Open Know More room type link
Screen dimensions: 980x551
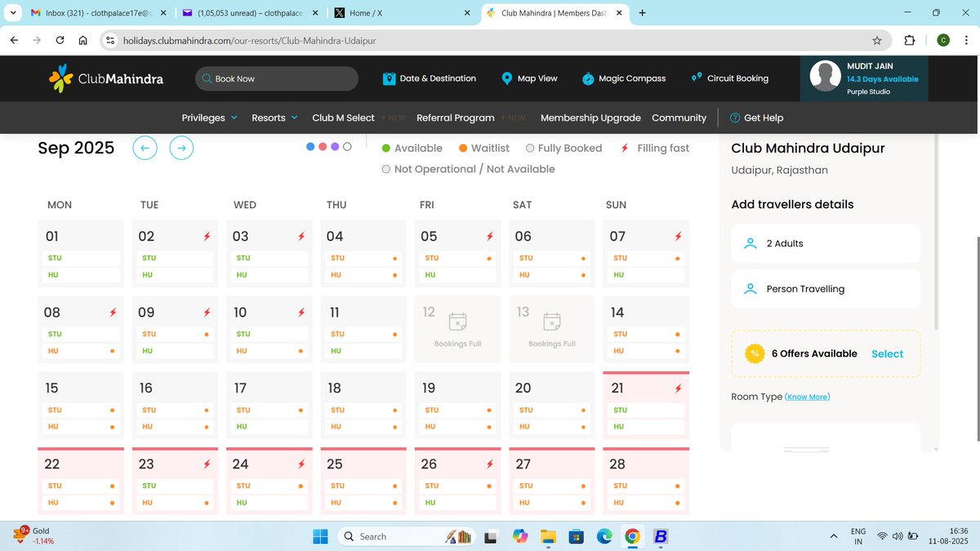point(807,397)
